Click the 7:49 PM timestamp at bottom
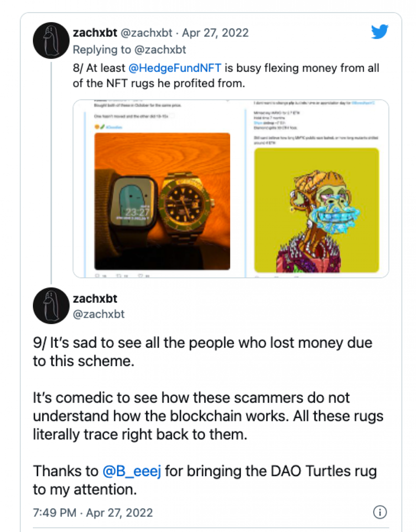This screenshot has width=416, height=532. [x=54, y=512]
